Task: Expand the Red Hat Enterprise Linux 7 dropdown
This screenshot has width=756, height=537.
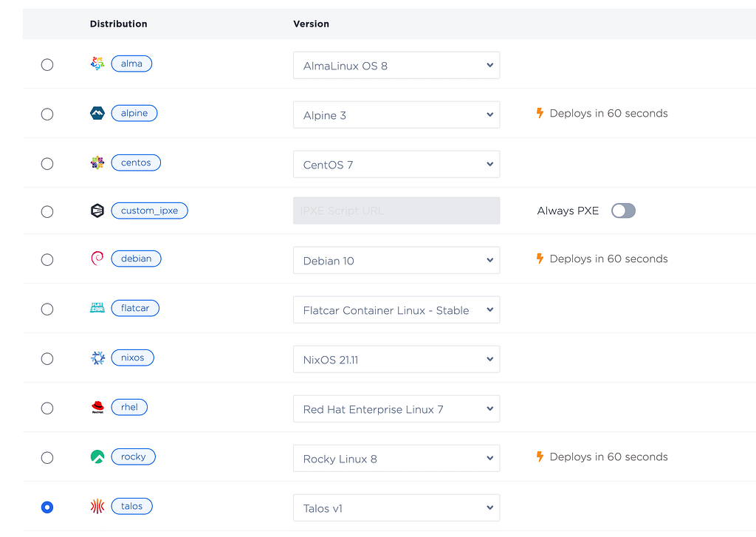Action: point(396,409)
